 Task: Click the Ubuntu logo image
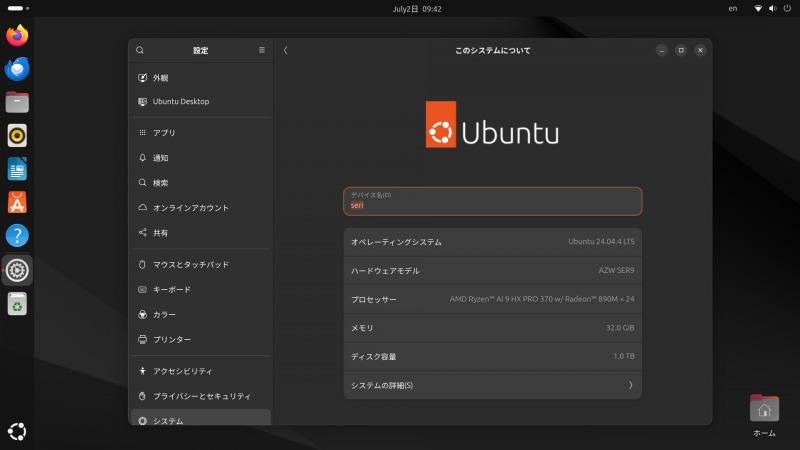pyautogui.click(x=492, y=124)
